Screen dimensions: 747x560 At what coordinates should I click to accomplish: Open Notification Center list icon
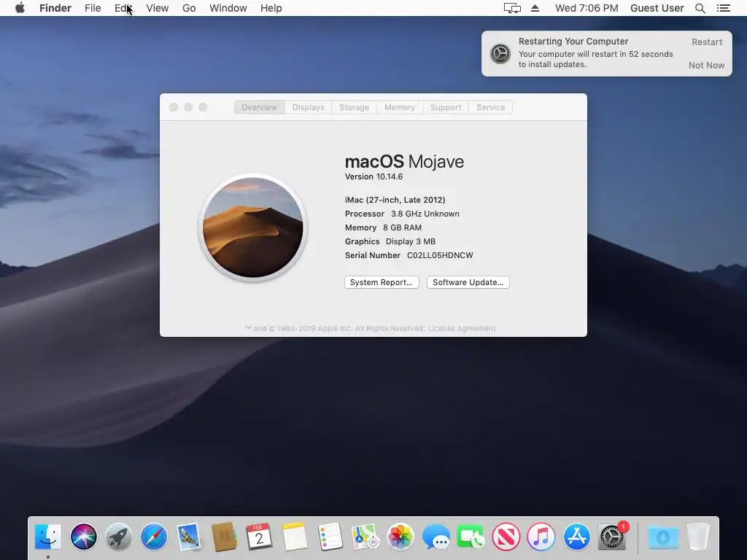point(723,8)
